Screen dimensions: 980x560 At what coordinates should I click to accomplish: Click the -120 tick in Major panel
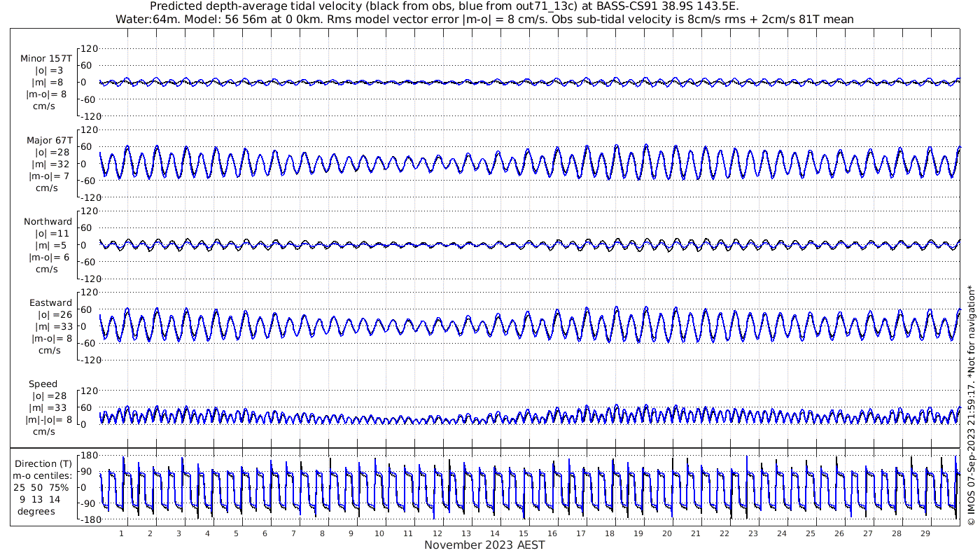[x=88, y=197]
